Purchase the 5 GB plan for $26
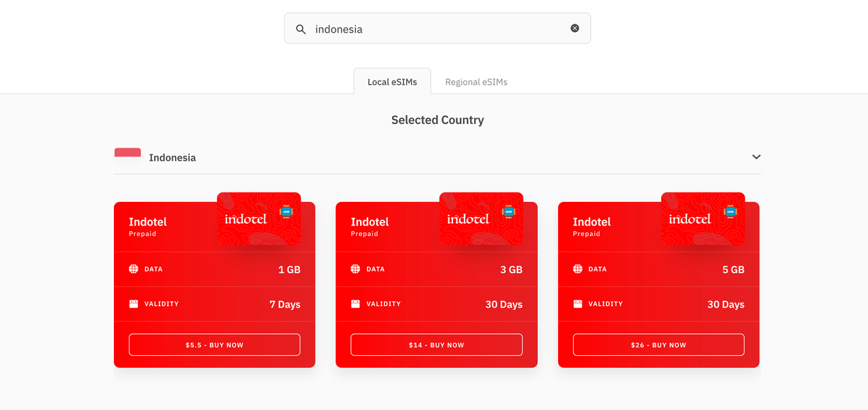Viewport: 868px width, 410px height. (658, 345)
